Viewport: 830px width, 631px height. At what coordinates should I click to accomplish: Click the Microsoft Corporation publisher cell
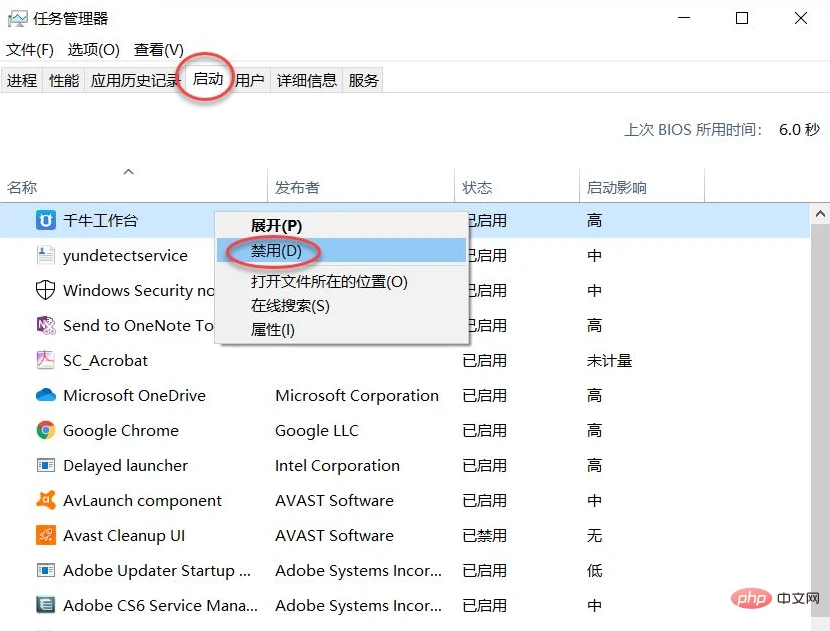click(357, 395)
